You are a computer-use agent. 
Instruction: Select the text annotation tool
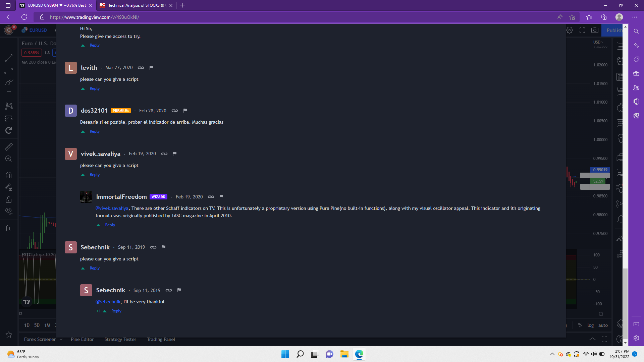(x=9, y=94)
